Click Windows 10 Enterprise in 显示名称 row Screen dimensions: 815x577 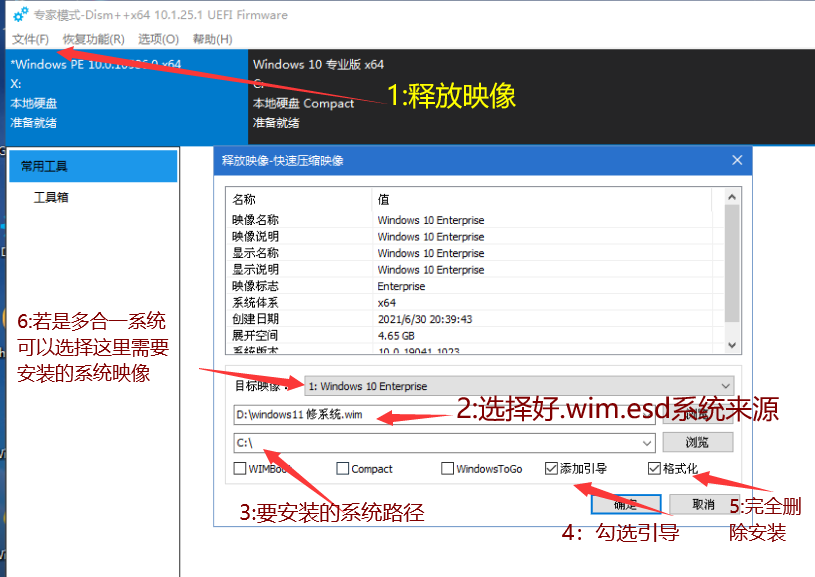(x=431, y=253)
